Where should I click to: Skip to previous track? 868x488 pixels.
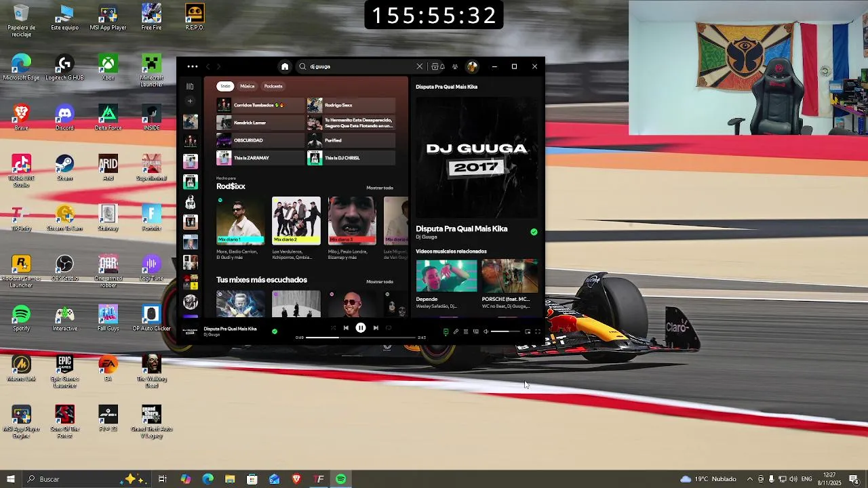tap(346, 328)
